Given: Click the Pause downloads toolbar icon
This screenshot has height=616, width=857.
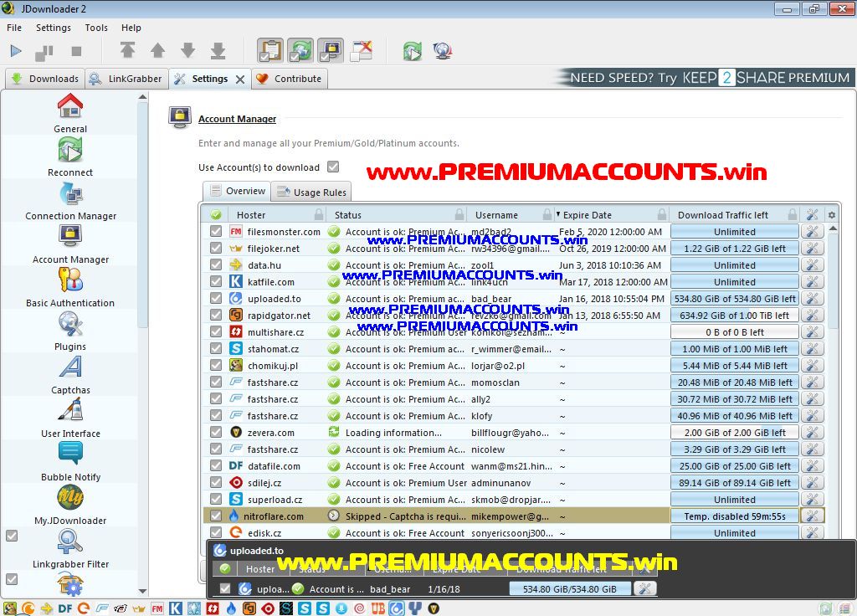Looking at the screenshot, I should 44,52.
